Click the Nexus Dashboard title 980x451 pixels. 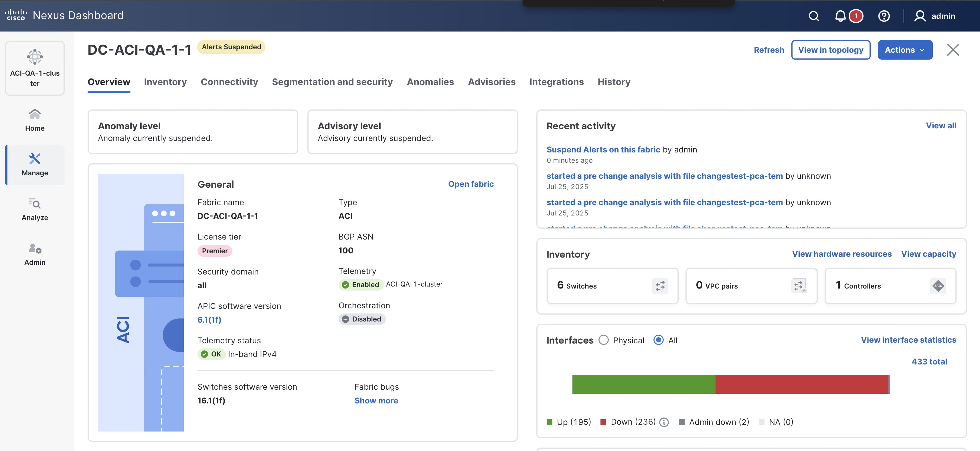[78, 15]
